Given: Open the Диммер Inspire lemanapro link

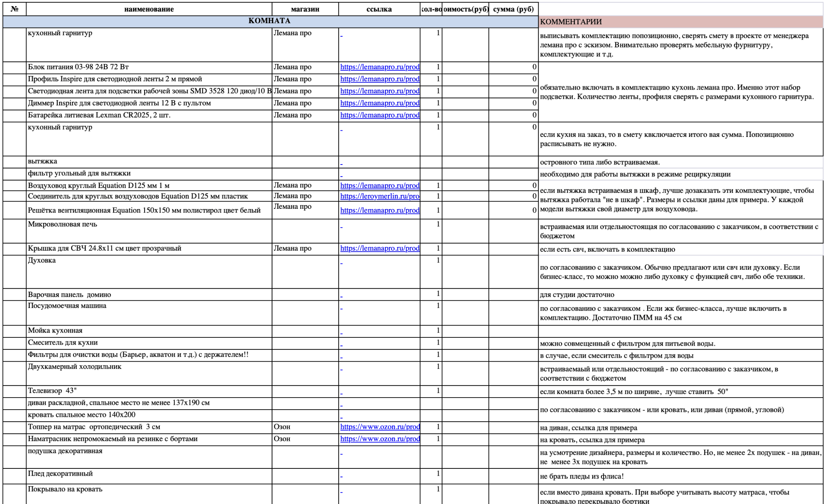Looking at the screenshot, I should pyautogui.click(x=380, y=103).
